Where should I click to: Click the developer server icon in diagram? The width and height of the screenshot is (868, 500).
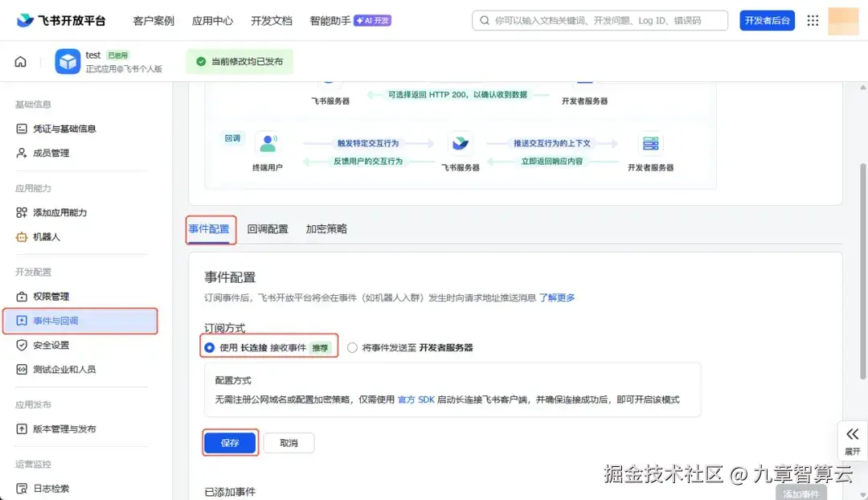tap(650, 143)
